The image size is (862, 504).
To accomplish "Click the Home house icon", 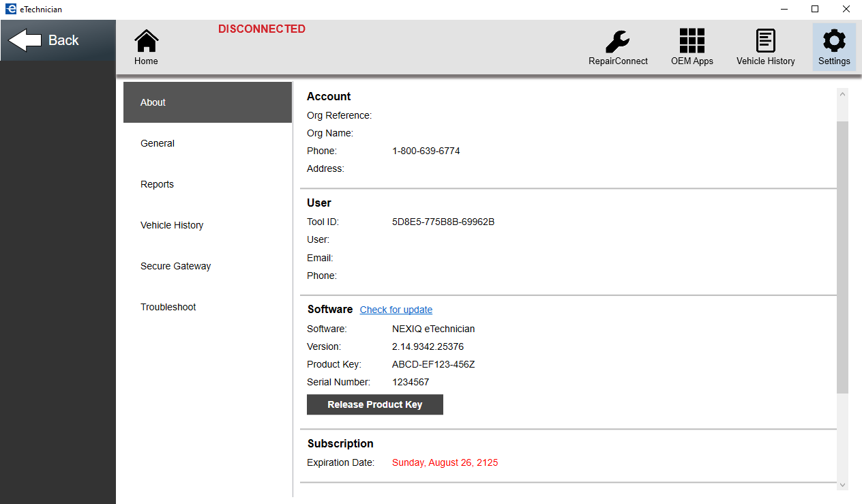I will tap(146, 42).
